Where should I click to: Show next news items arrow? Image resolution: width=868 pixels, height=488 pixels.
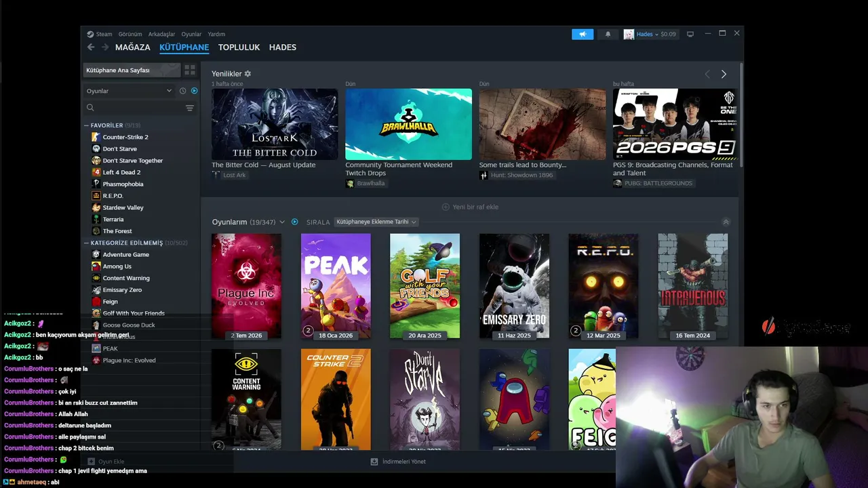724,74
